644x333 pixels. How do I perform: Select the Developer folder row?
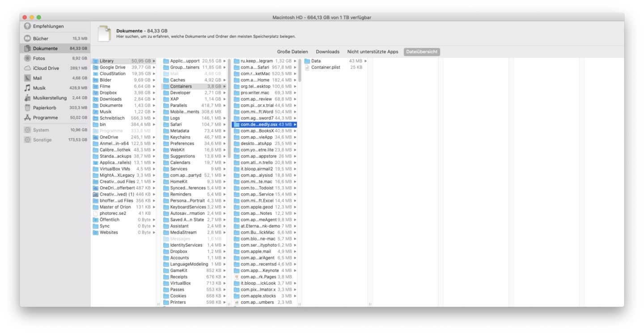coord(193,93)
